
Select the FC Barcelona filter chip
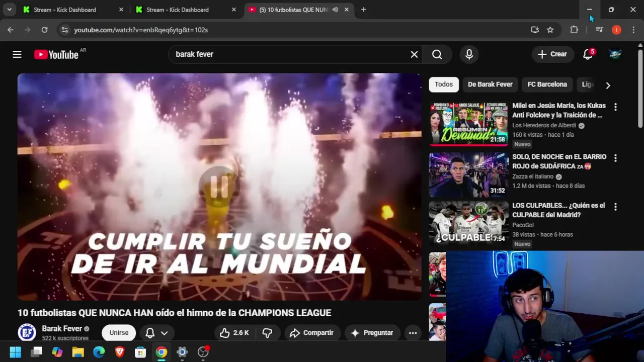[547, 84]
